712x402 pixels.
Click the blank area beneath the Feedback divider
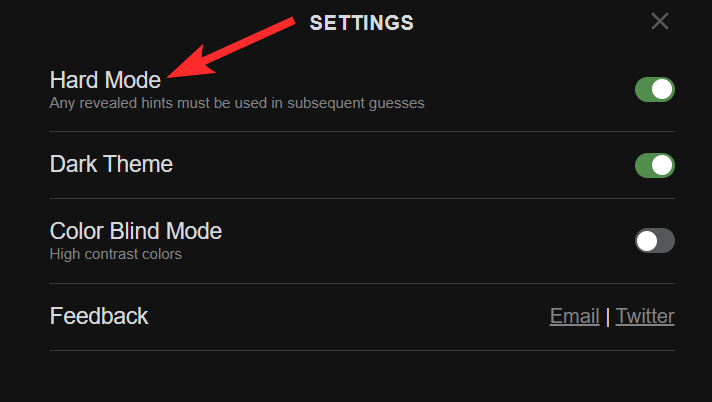pos(362,377)
